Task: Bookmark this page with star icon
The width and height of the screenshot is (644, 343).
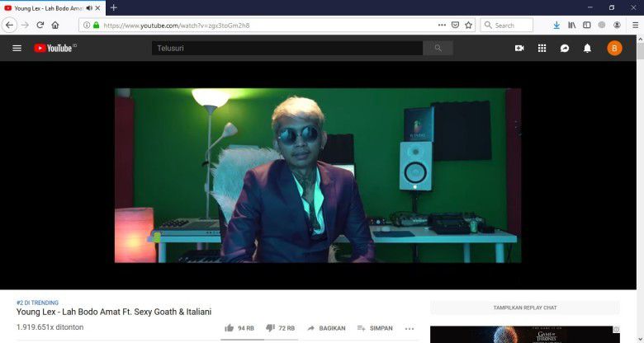Action: (468, 25)
